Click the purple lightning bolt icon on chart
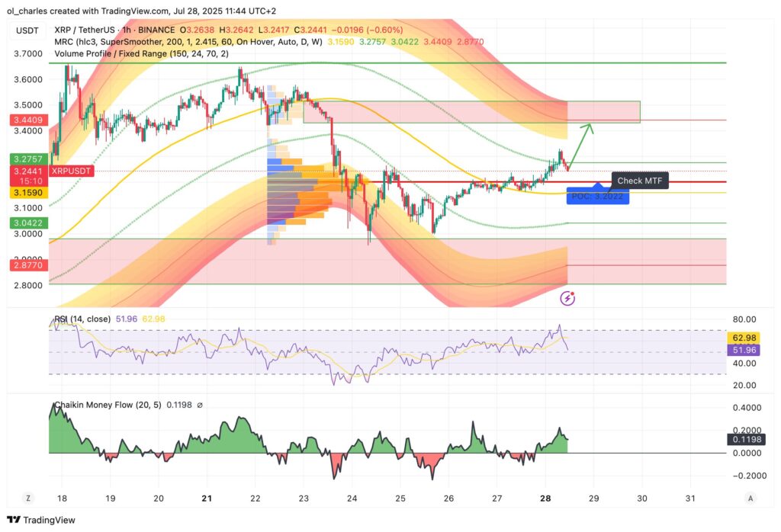This screenshot has width=781, height=532. [567, 298]
